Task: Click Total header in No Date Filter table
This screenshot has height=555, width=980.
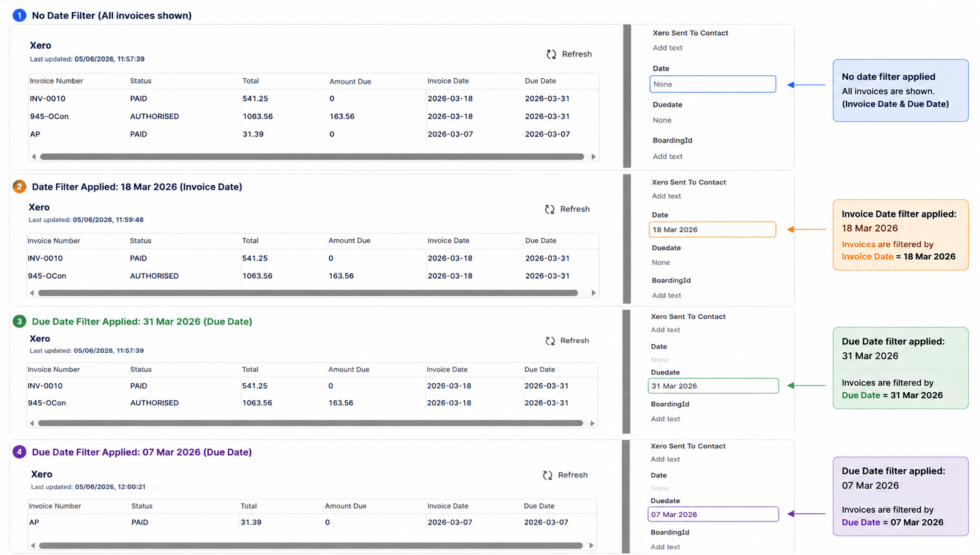Action: click(x=251, y=81)
